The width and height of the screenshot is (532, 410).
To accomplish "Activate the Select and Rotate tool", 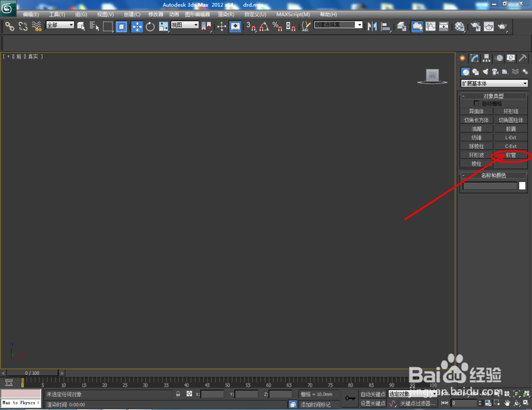I will pos(150,27).
